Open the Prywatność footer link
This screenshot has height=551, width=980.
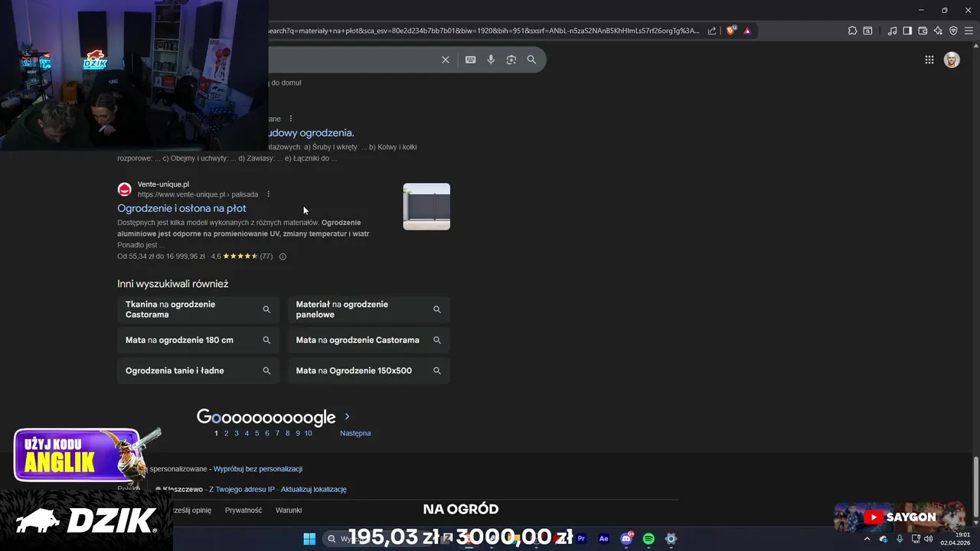tap(243, 510)
